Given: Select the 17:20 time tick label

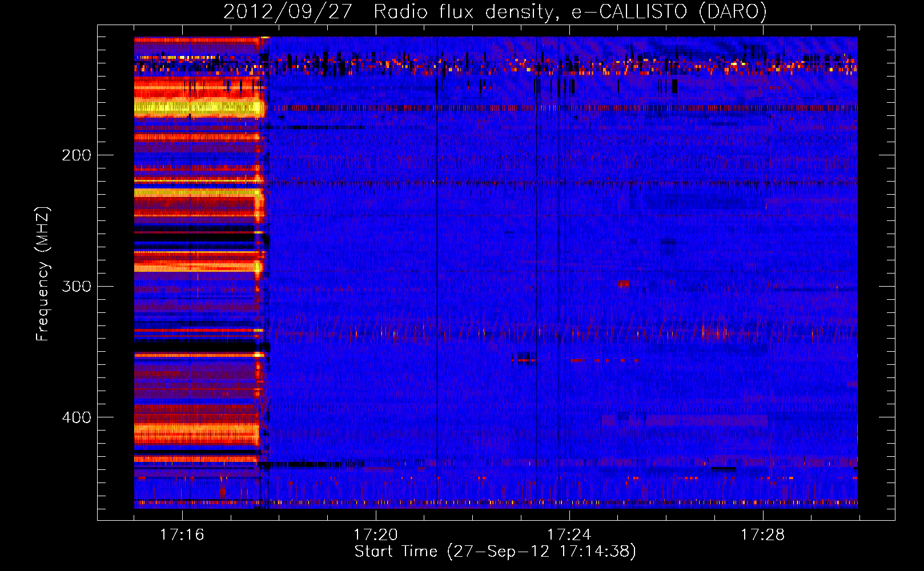Looking at the screenshot, I should 375,534.
